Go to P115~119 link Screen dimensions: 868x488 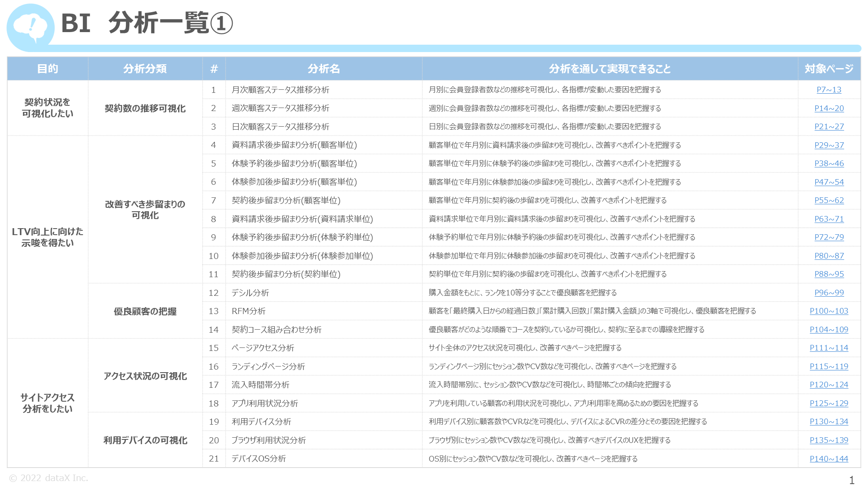[829, 367]
